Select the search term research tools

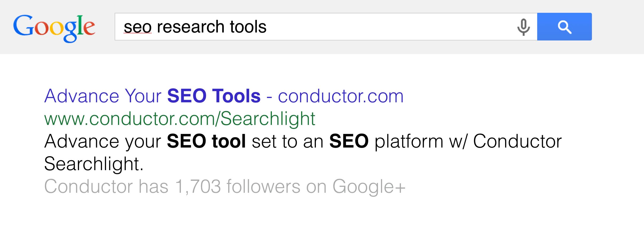(211, 26)
